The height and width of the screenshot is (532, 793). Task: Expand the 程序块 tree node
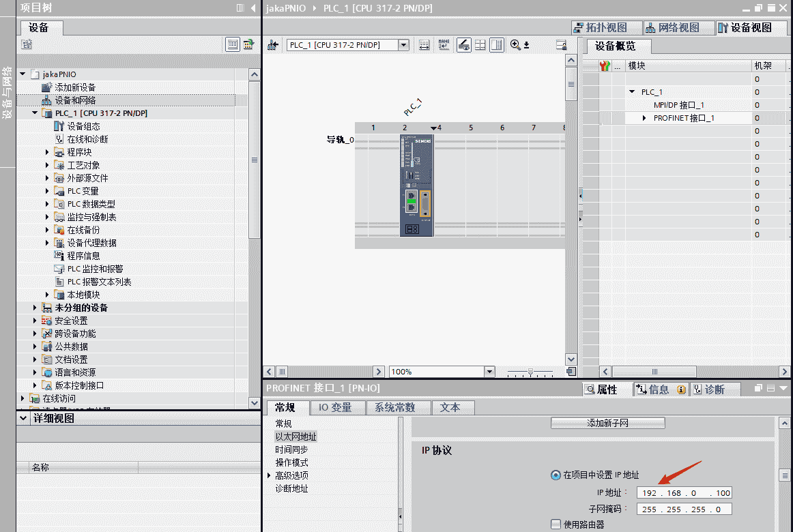pyautogui.click(x=47, y=152)
